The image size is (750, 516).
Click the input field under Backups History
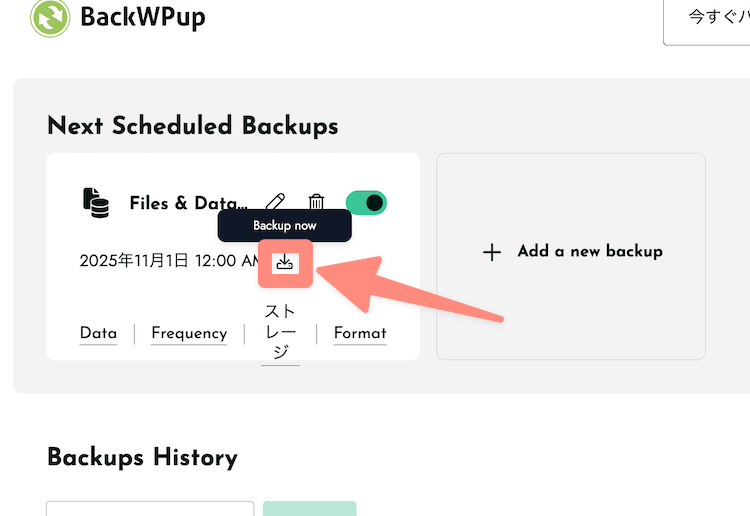pos(150,508)
